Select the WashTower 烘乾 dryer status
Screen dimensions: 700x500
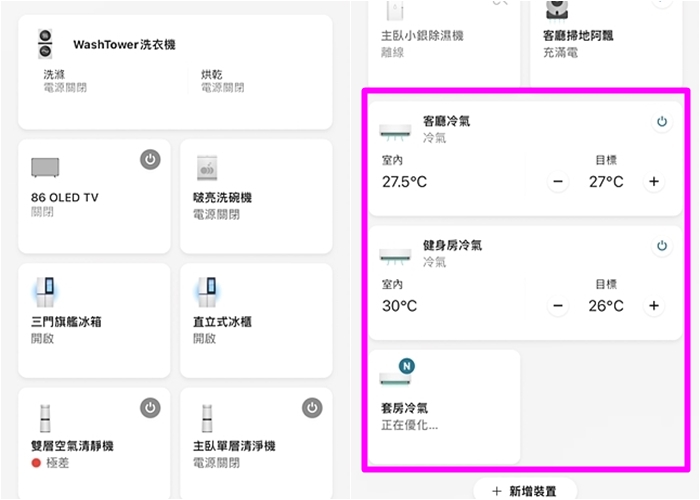[224, 81]
